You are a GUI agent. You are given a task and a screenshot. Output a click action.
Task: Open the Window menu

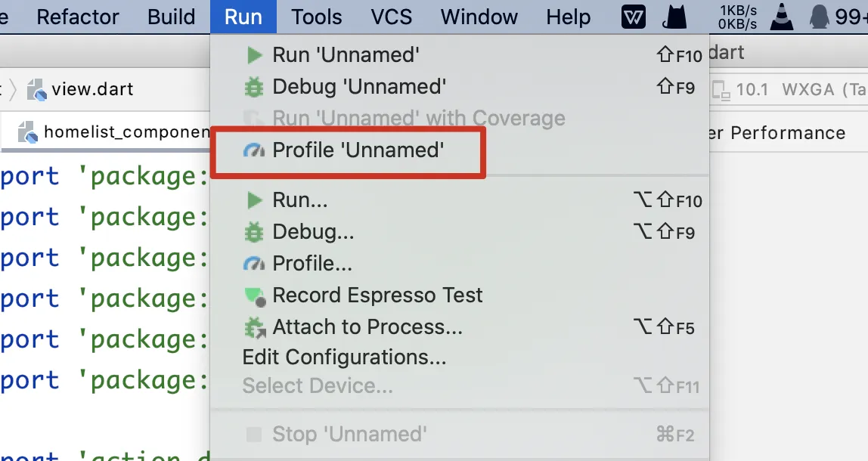[x=479, y=17]
